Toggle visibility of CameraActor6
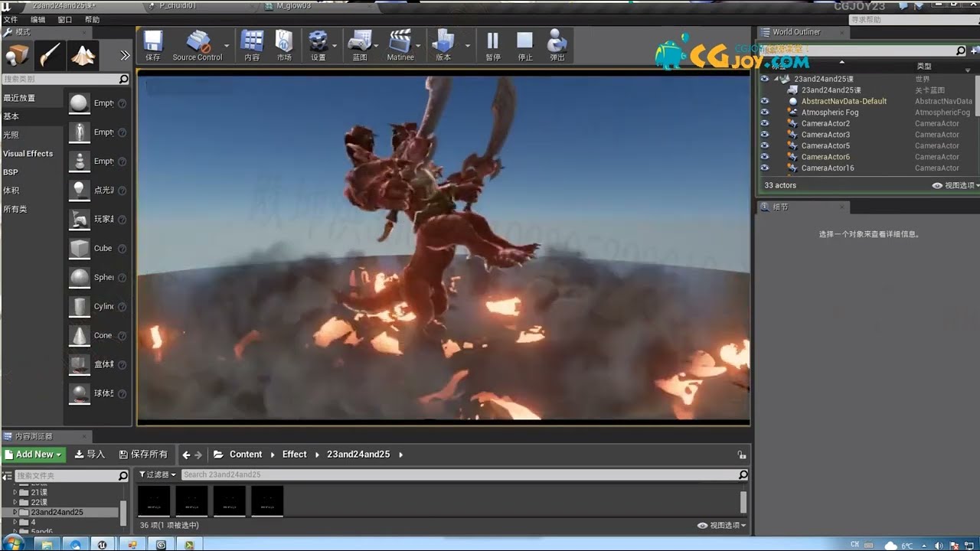The width and height of the screenshot is (980, 551). coord(764,157)
